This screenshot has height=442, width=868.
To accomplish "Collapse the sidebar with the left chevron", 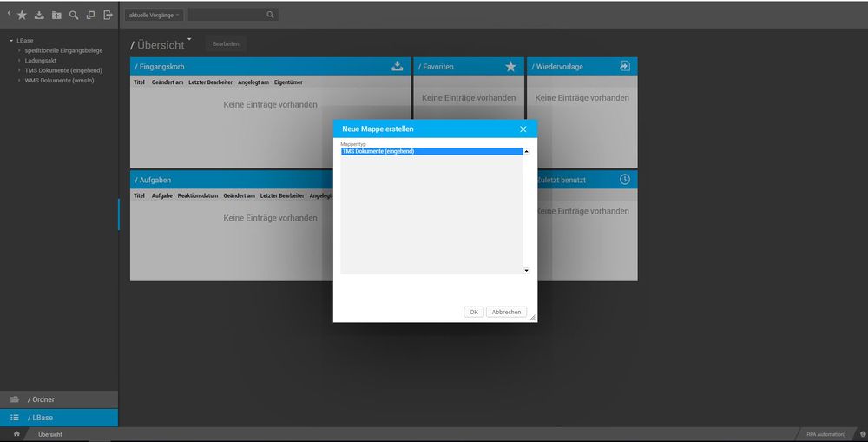I will (x=9, y=13).
